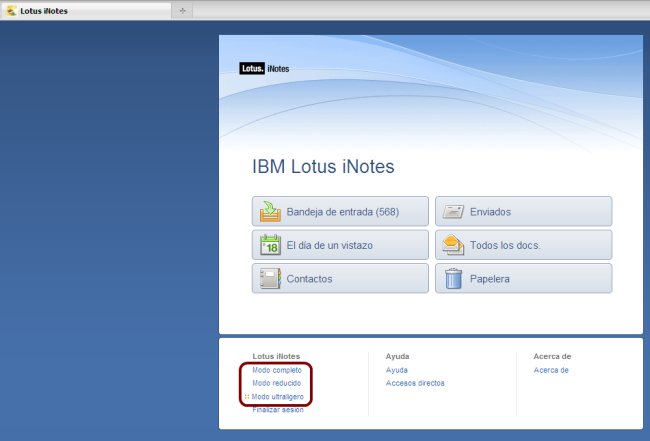Select Modo ultraligero link
650x441 pixels.
click(278, 397)
